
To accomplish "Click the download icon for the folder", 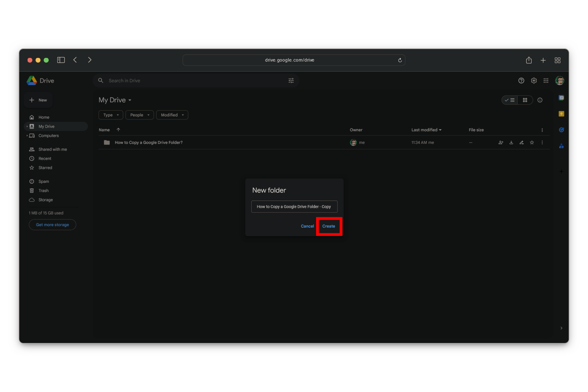I will pos(511,142).
